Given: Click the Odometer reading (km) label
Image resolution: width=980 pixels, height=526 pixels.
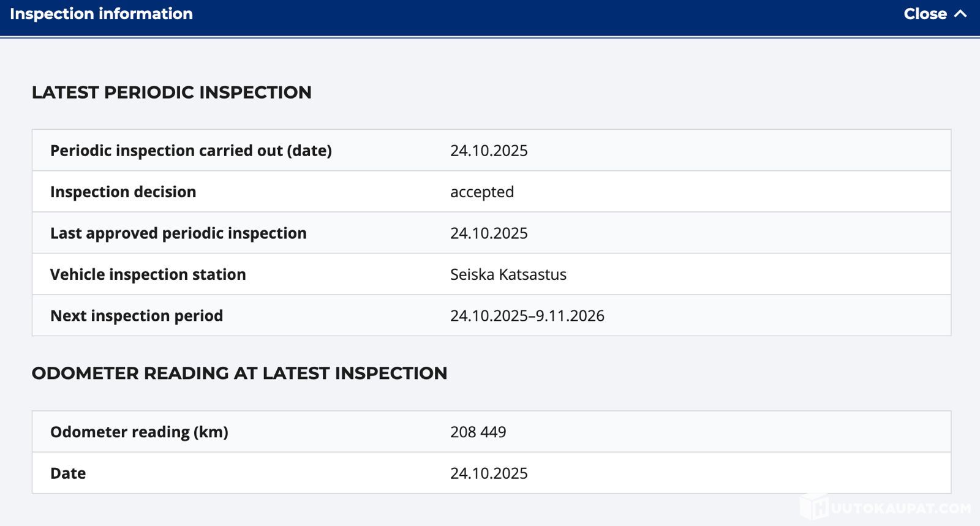Looking at the screenshot, I should pos(139,432).
